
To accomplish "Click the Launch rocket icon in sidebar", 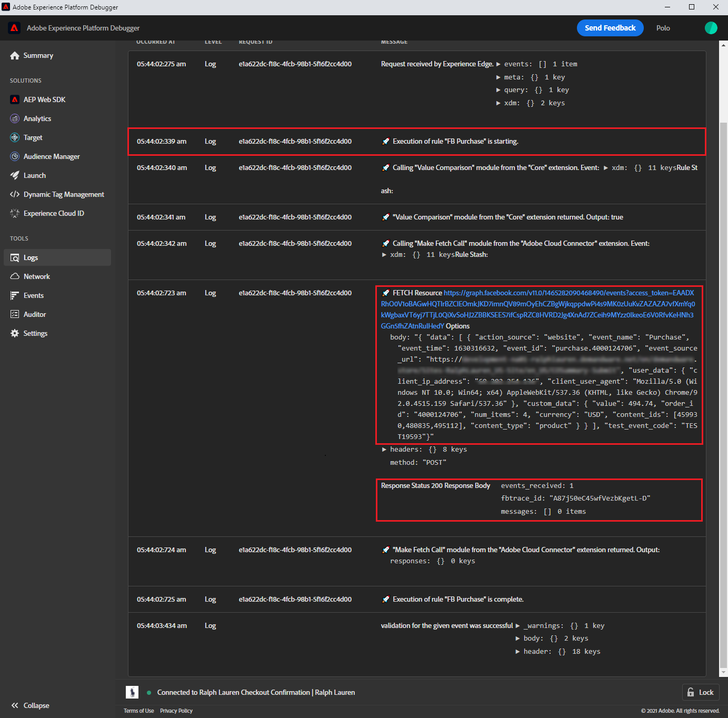I will pyautogui.click(x=15, y=175).
